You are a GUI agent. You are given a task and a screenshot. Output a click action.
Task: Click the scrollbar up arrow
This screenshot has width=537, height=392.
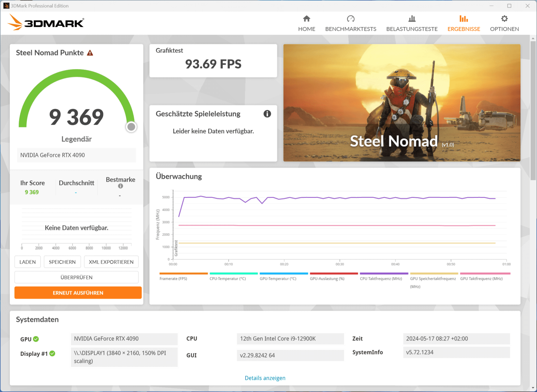point(533,38)
